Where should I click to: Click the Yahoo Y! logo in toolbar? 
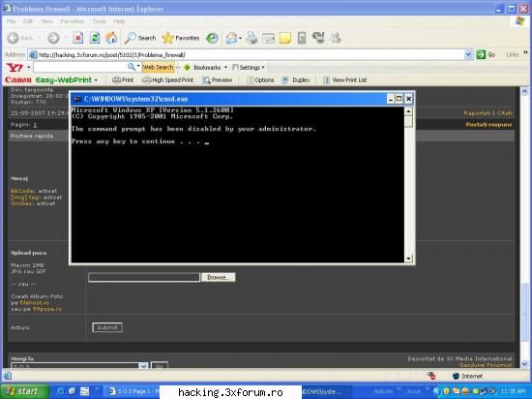pyautogui.click(x=15, y=67)
